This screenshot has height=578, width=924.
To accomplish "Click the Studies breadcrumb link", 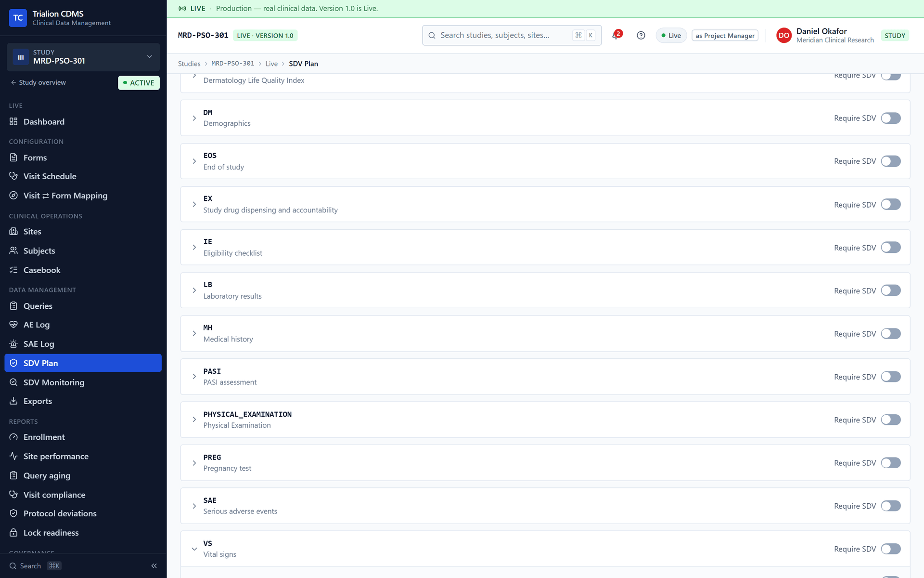I will click(189, 64).
